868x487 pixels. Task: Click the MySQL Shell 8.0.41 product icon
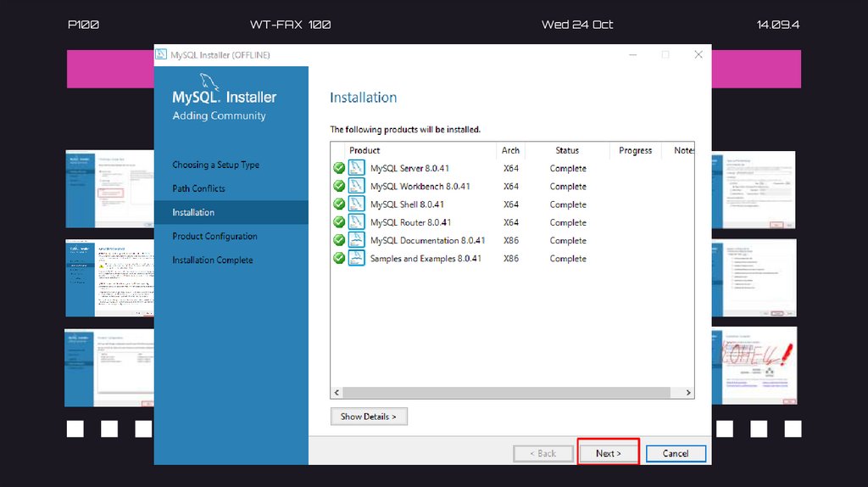click(357, 204)
